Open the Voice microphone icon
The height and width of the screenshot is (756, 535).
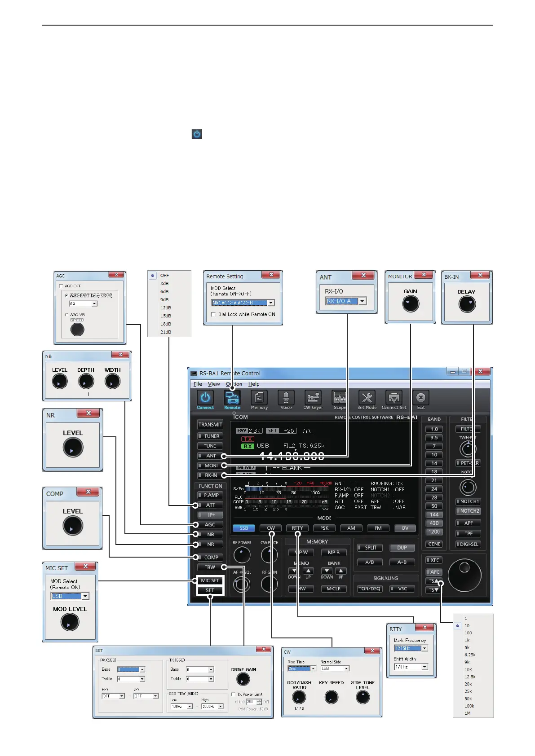pyautogui.click(x=286, y=398)
